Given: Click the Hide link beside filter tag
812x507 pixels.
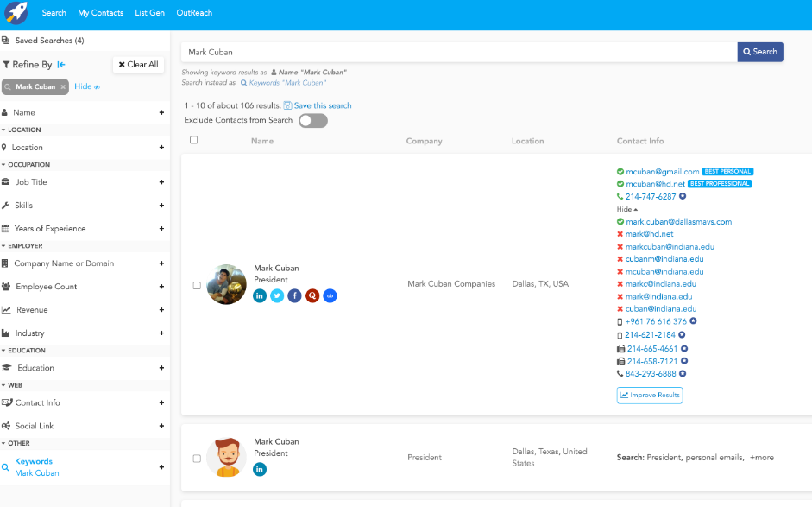Looking at the screenshot, I should [x=87, y=86].
